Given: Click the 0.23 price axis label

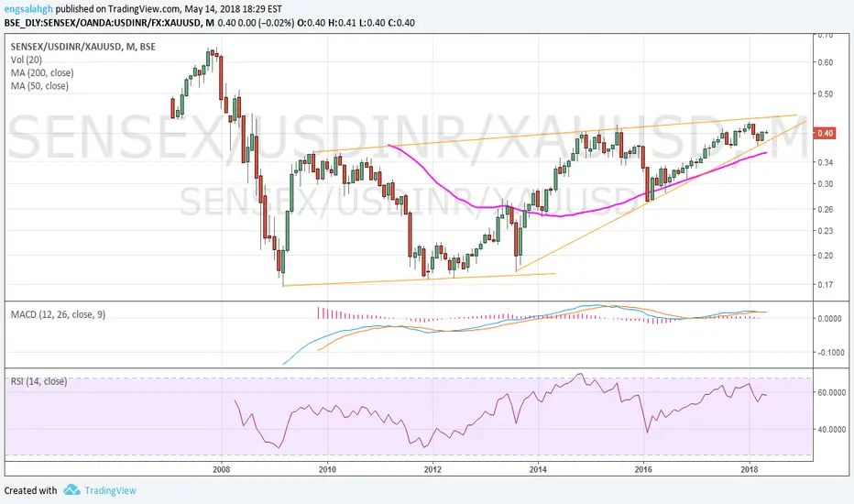Looking at the screenshot, I should tap(826, 231).
